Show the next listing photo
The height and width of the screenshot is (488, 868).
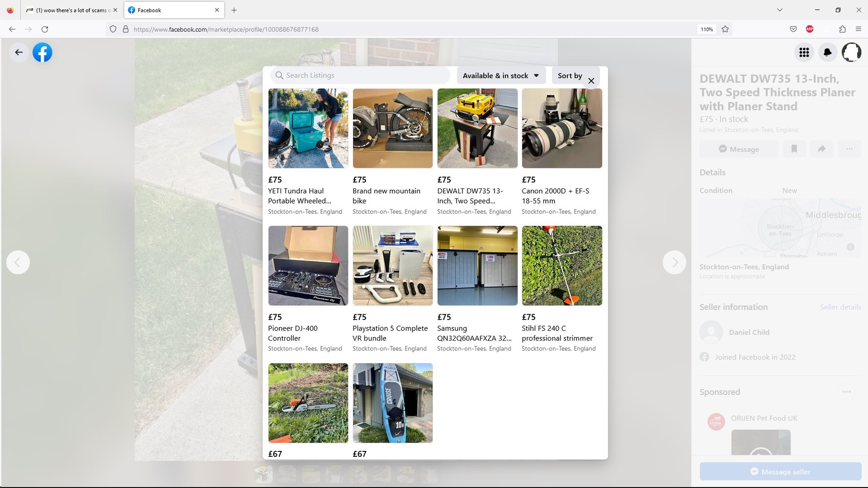pyautogui.click(x=675, y=263)
